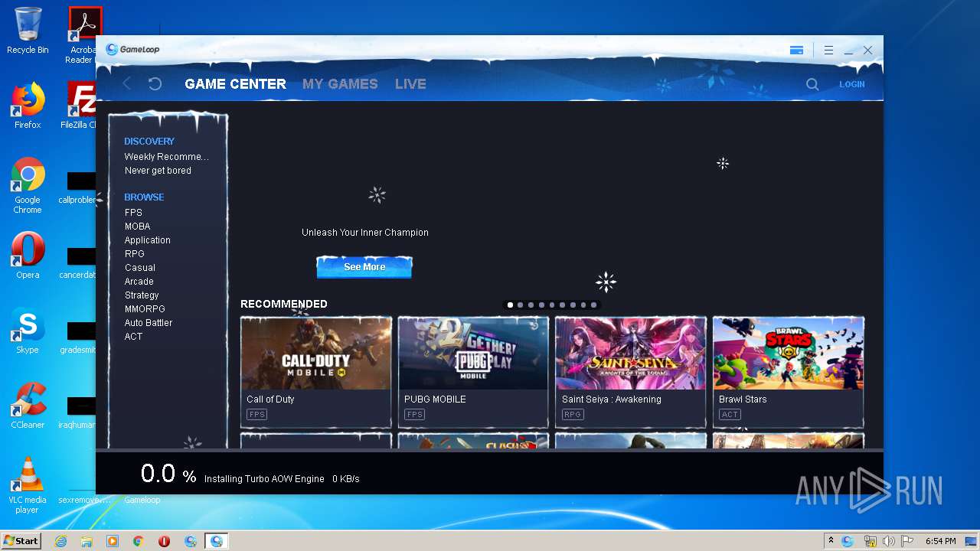Browse the ACT category
The image size is (980, 551).
coord(133,337)
